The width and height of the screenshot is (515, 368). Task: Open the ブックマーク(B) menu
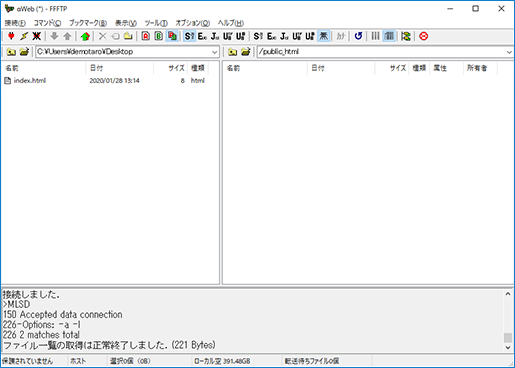tap(88, 23)
